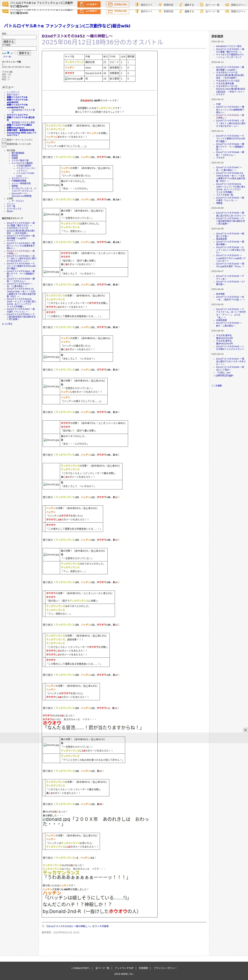Go to トップページ in the menu

click(x=13, y=92)
